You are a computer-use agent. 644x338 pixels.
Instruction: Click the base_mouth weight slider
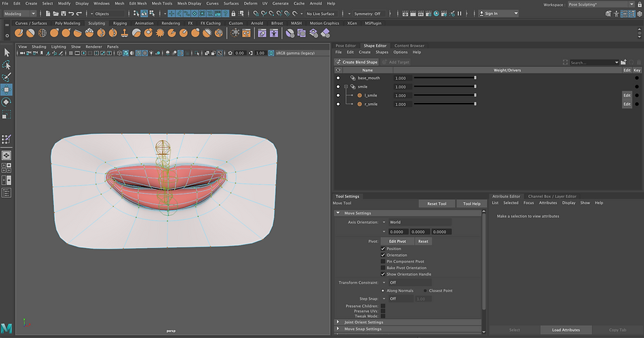[445, 78]
